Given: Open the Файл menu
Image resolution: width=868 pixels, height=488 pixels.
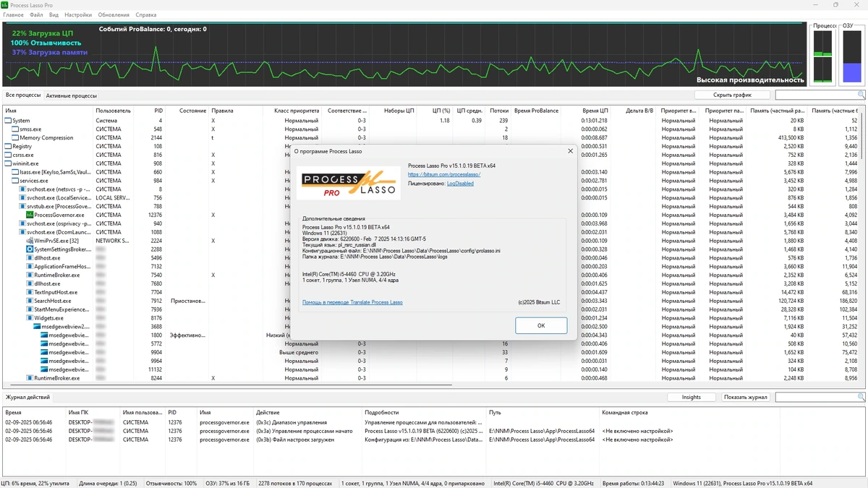Looking at the screenshot, I should [x=37, y=14].
